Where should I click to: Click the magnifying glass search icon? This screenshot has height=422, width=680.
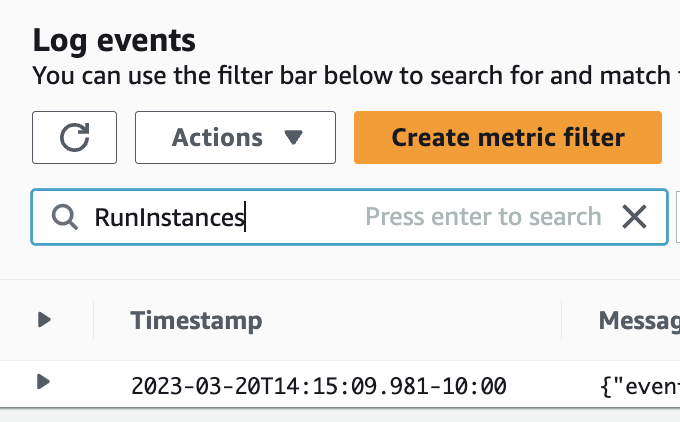click(x=65, y=217)
